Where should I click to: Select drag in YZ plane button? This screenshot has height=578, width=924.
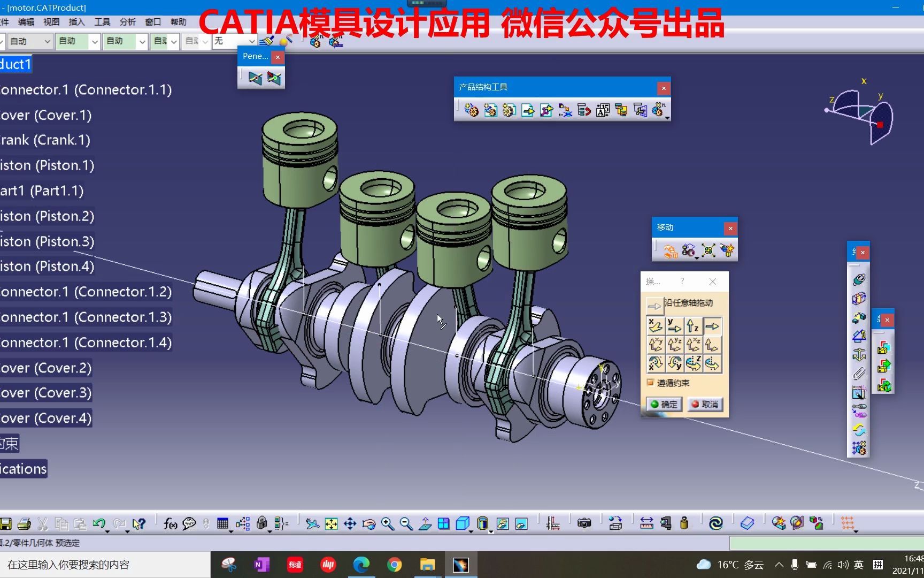point(674,345)
